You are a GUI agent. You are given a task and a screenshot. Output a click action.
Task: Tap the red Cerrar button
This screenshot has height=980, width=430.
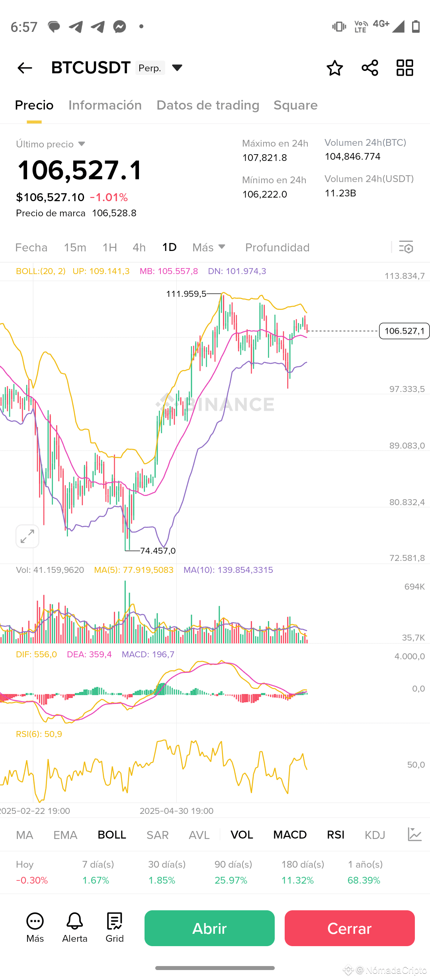[x=350, y=928]
